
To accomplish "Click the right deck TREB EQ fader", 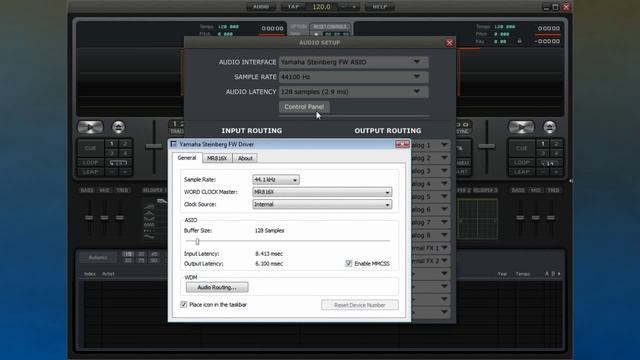I will tap(551, 218).
